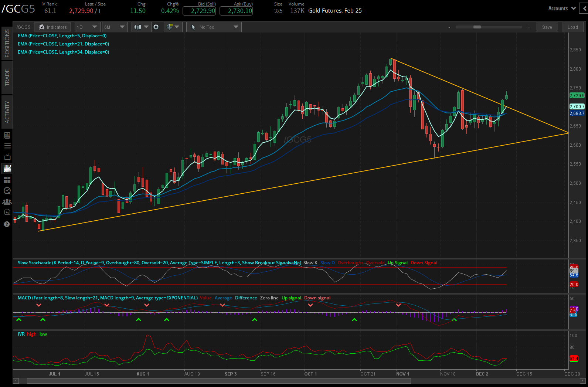Click the Slow D legend text
Screen dimensions: 588x387
coord(327,263)
